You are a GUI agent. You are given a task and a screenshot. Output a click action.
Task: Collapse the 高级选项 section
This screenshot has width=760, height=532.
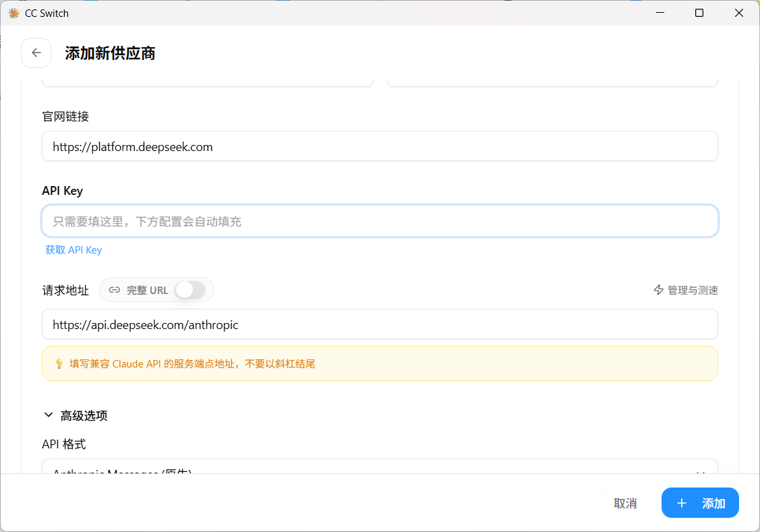tap(76, 415)
